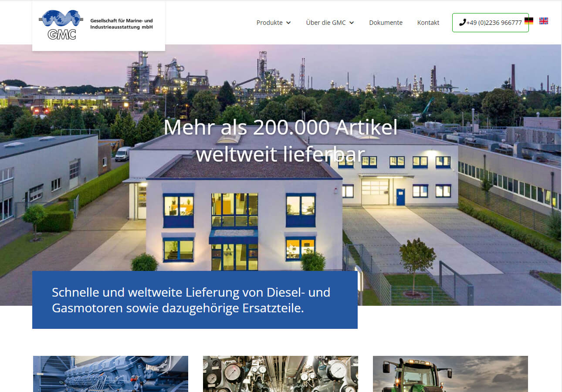Click the blue 'Schnelle und weltweite Lieferung' banner
This screenshot has width=562, height=392.
[x=195, y=300]
